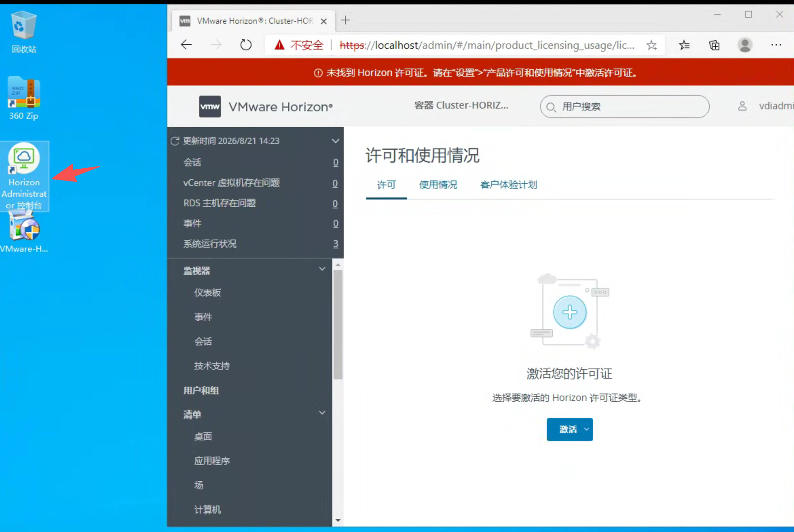This screenshot has height=532, width=794.
Task: Click the 选择要激活的 Horizon 许可证类型 text
Action: pyautogui.click(x=567, y=398)
